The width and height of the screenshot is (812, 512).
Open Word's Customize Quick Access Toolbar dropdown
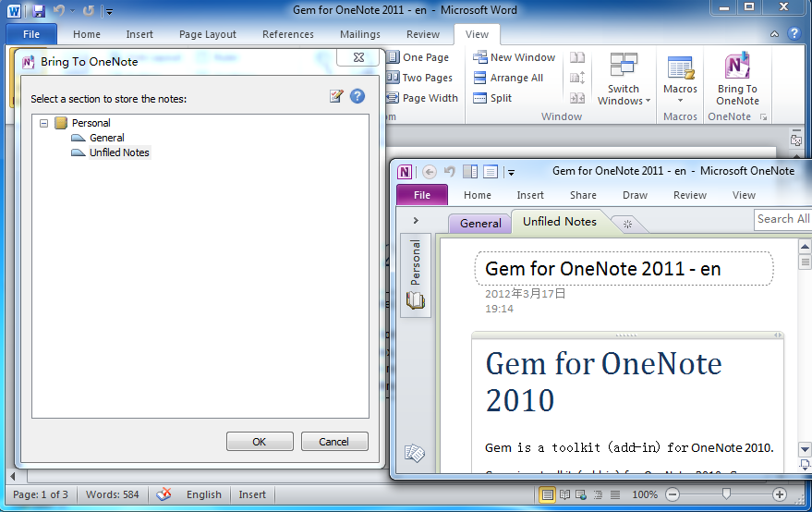tap(109, 11)
